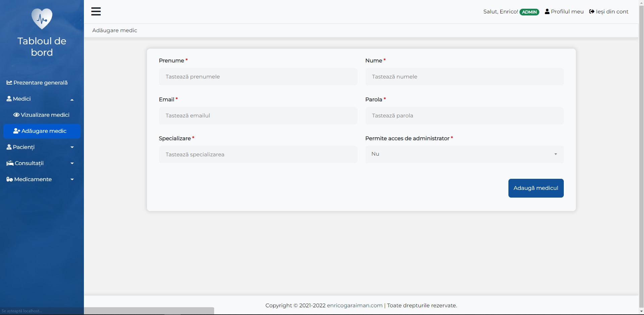Click the logout icon beside Ieși din cont

[x=592, y=11]
